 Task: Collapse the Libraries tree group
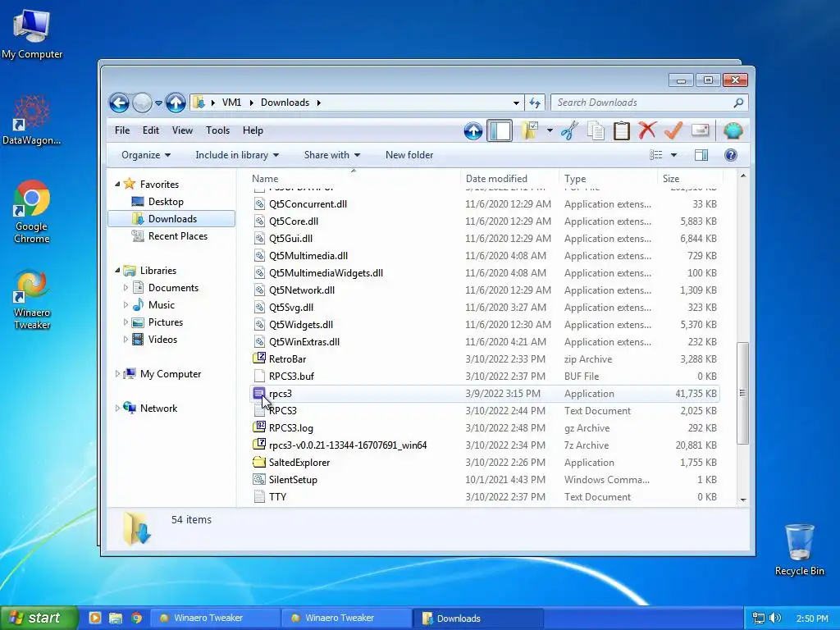point(117,271)
